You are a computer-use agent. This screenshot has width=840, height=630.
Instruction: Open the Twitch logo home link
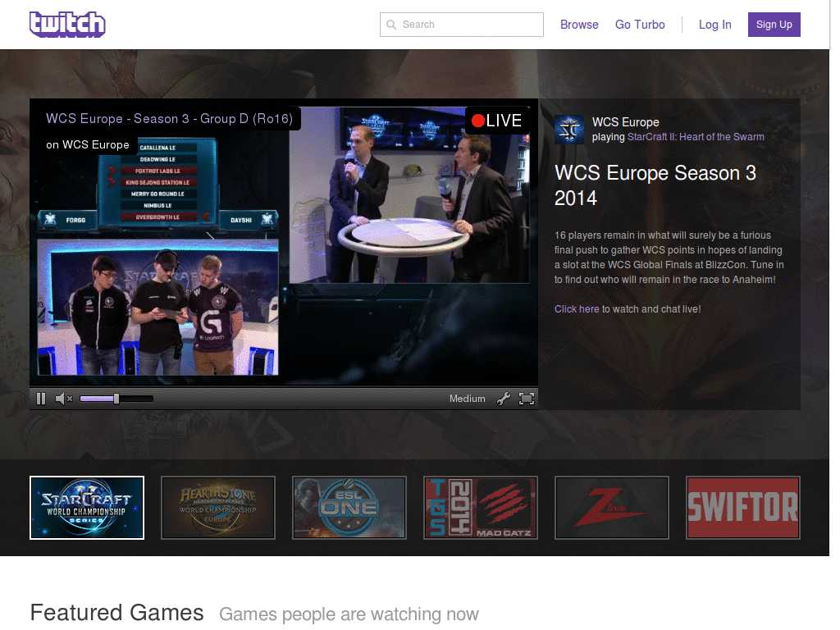click(67, 25)
